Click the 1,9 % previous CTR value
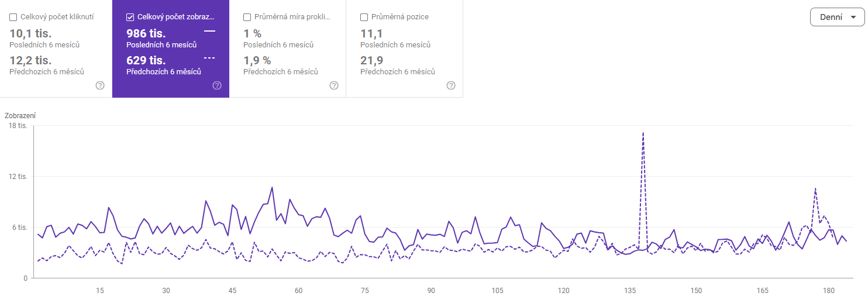The image size is (868, 303). [x=257, y=60]
